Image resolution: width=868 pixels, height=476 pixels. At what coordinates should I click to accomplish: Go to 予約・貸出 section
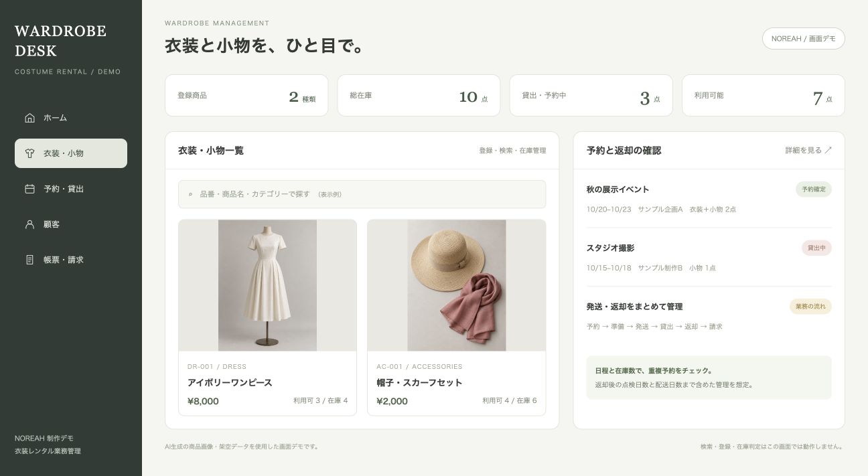71,189
